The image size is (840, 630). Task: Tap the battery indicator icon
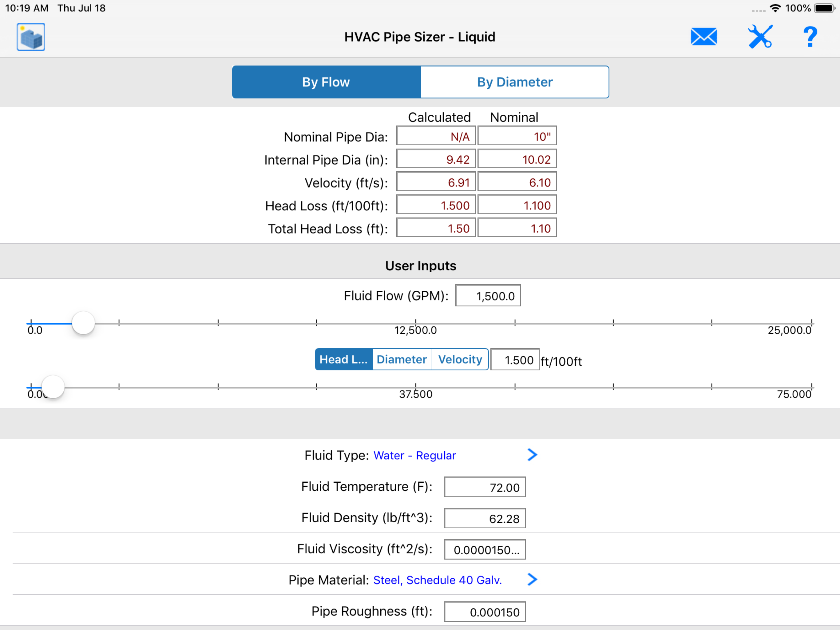tap(824, 8)
